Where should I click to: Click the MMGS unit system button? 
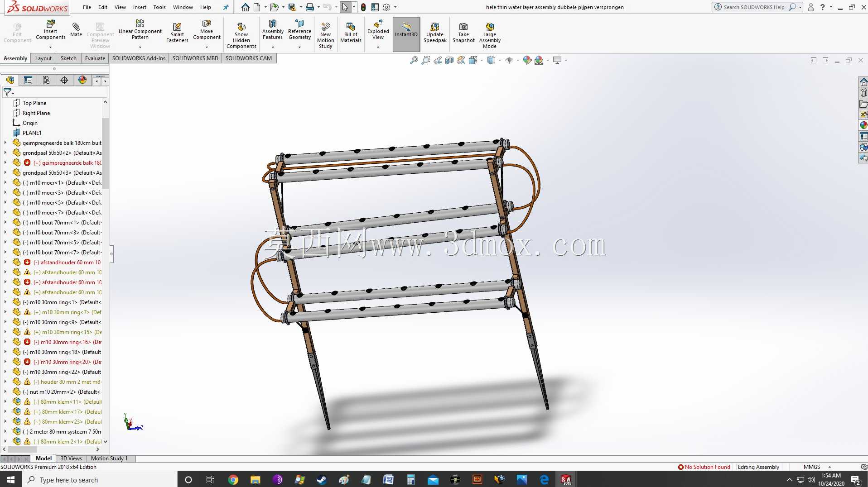(x=812, y=467)
